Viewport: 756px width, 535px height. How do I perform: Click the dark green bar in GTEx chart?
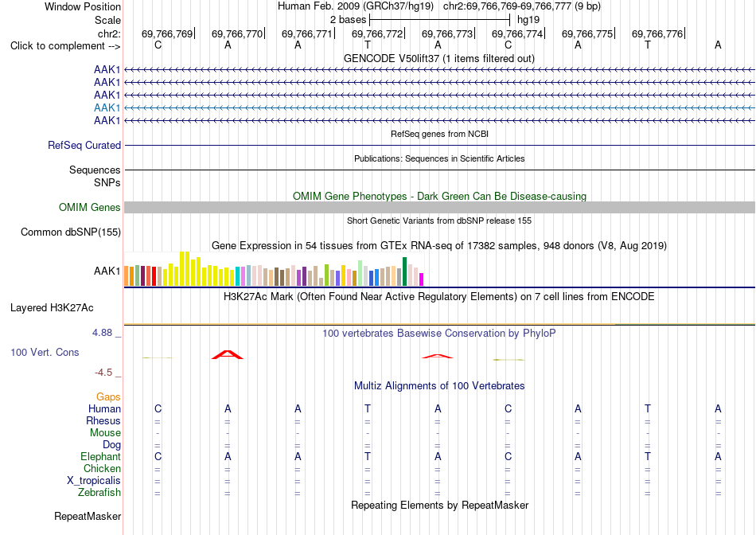pyautogui.click(x=404, y=271)
